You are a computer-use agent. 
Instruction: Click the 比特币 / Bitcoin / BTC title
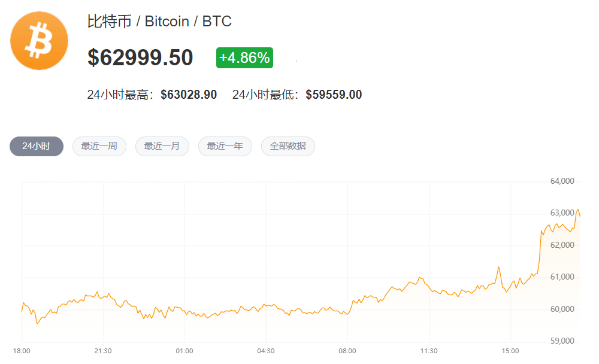159,22
